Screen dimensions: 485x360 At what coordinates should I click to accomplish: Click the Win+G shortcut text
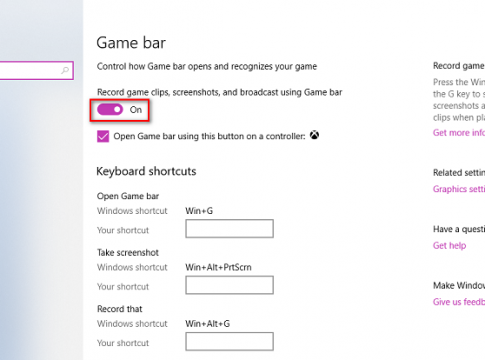[x=199, y=211]
